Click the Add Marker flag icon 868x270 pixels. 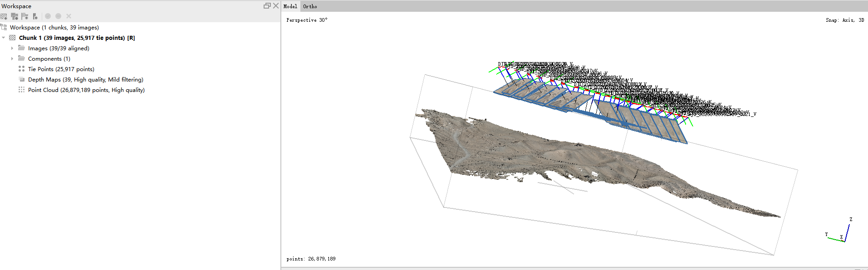click(x=25, y=16)
